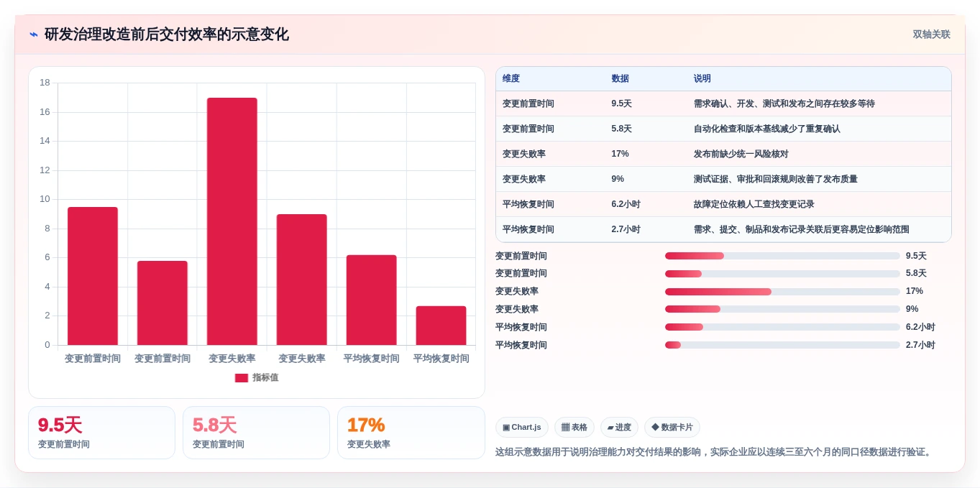Click the 10 tick on the chart y-axis
The image size is (980, 488).
(45, 199)
